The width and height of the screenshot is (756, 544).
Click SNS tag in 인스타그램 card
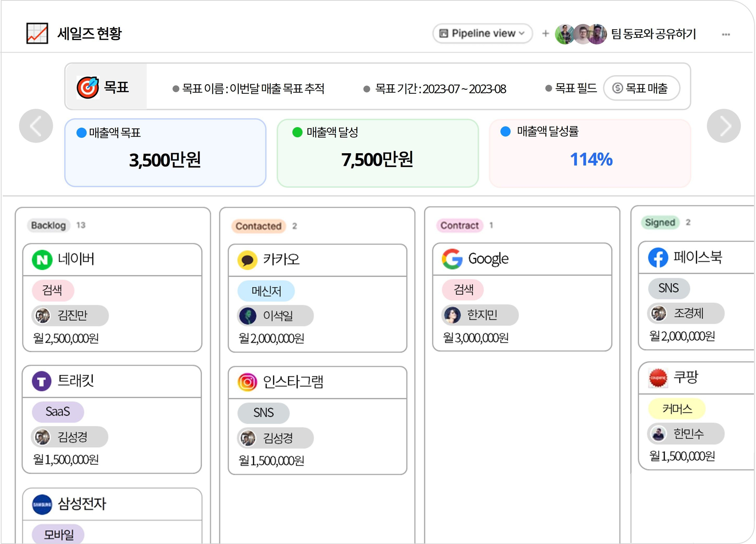[263, 413]
